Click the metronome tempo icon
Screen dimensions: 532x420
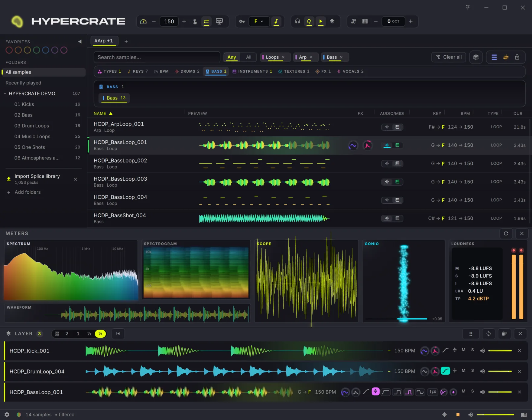click(x=143, y=21)
